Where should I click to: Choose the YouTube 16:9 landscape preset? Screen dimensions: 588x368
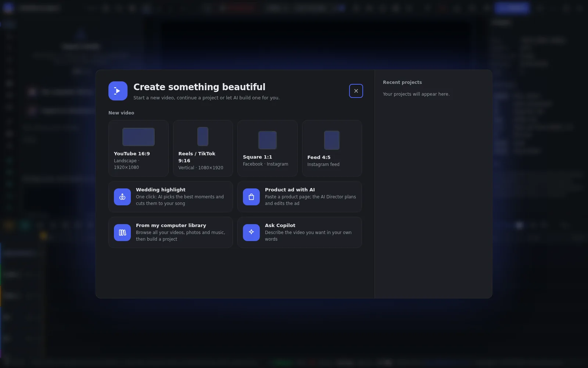pyautogui.click(x=138, y=148)
